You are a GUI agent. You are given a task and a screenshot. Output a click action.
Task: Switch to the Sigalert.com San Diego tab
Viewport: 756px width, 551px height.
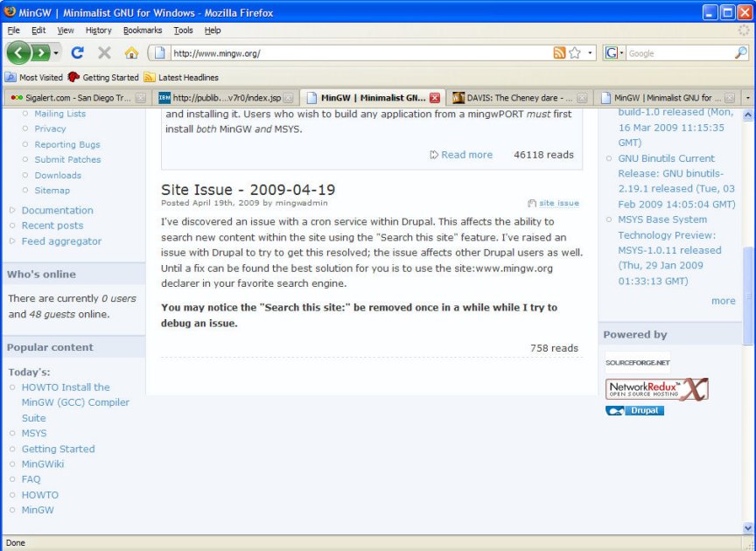tap(70, 98)
